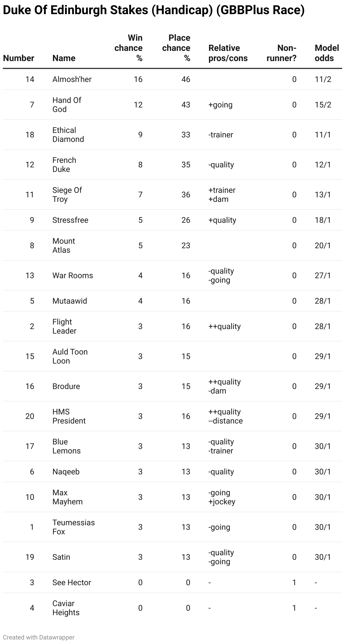Image resolution: width=345 pixels, height=644 pixels.
Task: Select the Win chance % header
Action: coord(128,48)
